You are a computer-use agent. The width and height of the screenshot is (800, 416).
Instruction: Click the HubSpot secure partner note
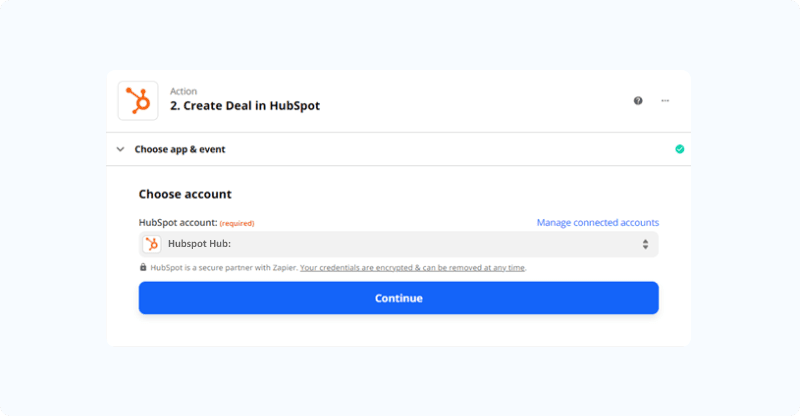pyautogui.click(x=224, y=267)
